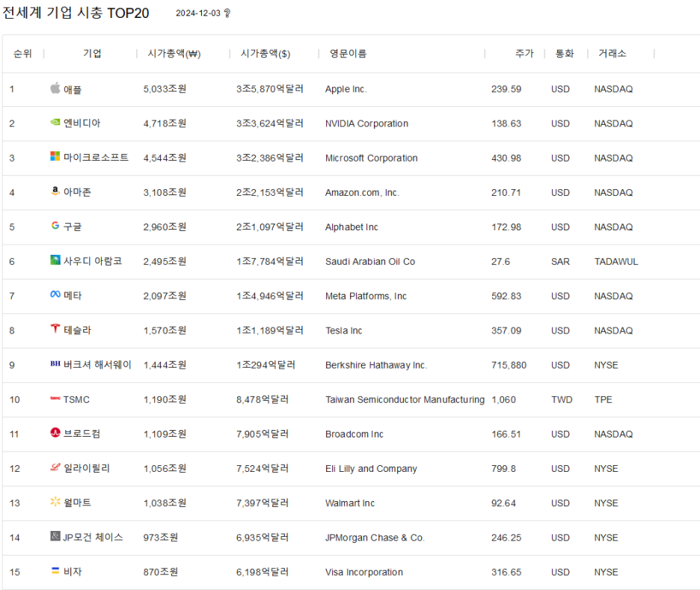Click the Saudi Aramco logo icon
Image resolution: width=700 pixels, height=590 pixels.
click(x=55, y=259)
